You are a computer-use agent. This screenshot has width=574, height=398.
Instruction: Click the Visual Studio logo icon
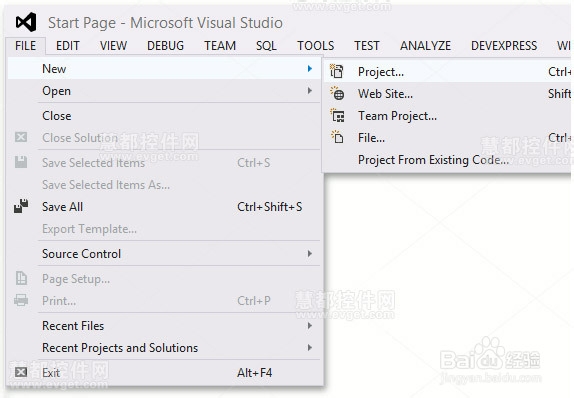point(26,22)
